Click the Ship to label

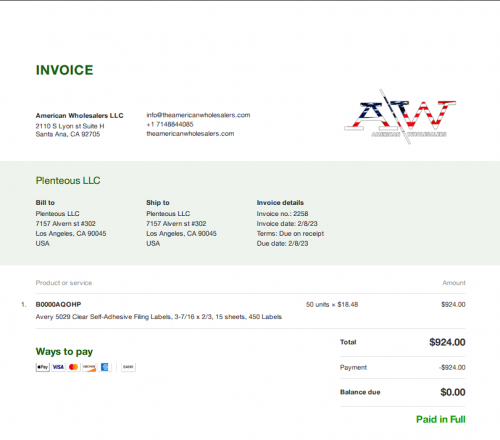158,203
